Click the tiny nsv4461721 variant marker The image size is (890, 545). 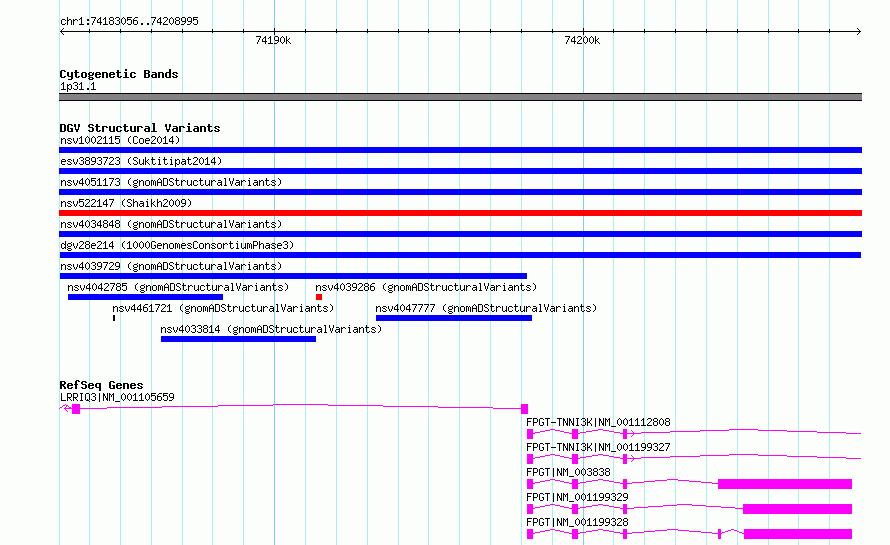pyautogui.click(x=114, y=318)
